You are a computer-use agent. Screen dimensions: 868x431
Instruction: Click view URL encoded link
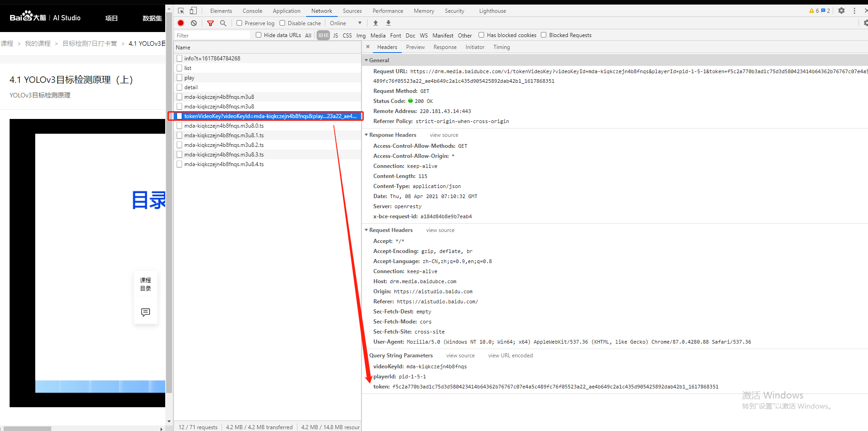click(x=510, y=355)
